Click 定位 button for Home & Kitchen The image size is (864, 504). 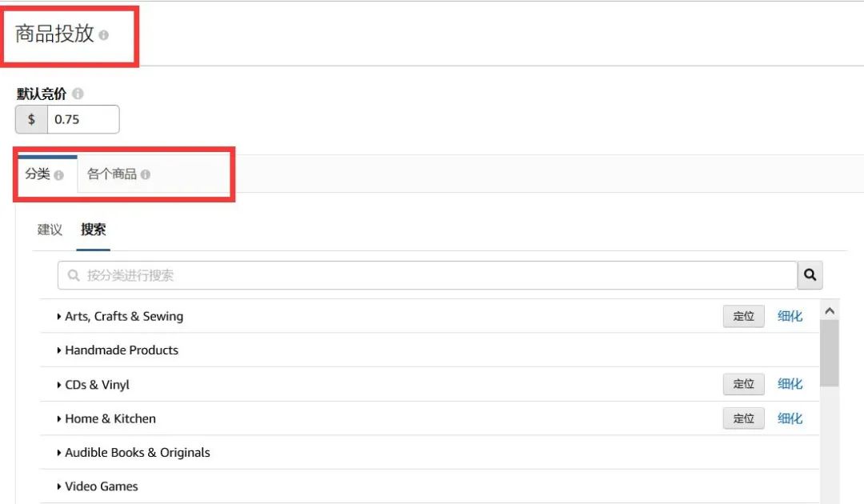tap(743, 418)
